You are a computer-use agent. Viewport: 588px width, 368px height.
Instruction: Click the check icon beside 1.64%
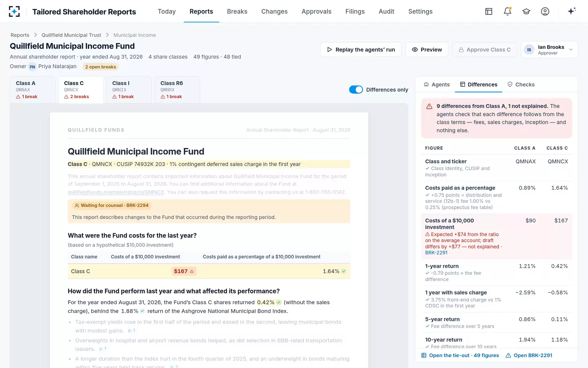pos(344,271)
